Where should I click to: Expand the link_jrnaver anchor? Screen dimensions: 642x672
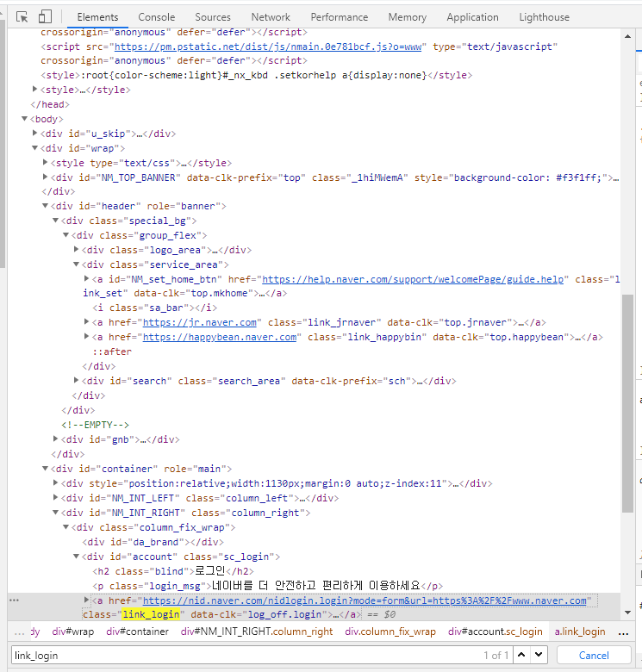click(x=86, y=322)
